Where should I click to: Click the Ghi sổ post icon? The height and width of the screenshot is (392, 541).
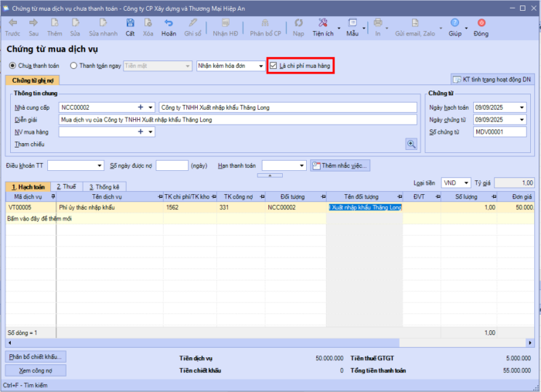(192, 22)
